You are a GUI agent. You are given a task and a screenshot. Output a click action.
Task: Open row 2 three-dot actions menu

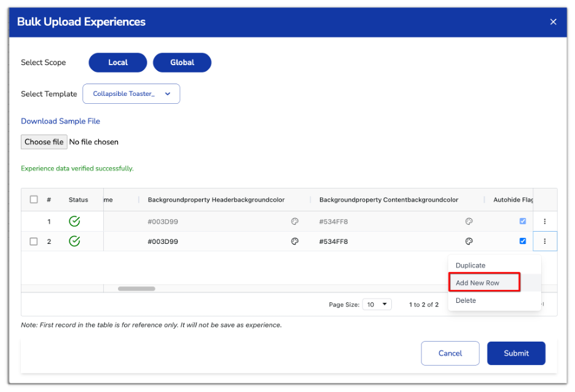click(x=544, y=241)
